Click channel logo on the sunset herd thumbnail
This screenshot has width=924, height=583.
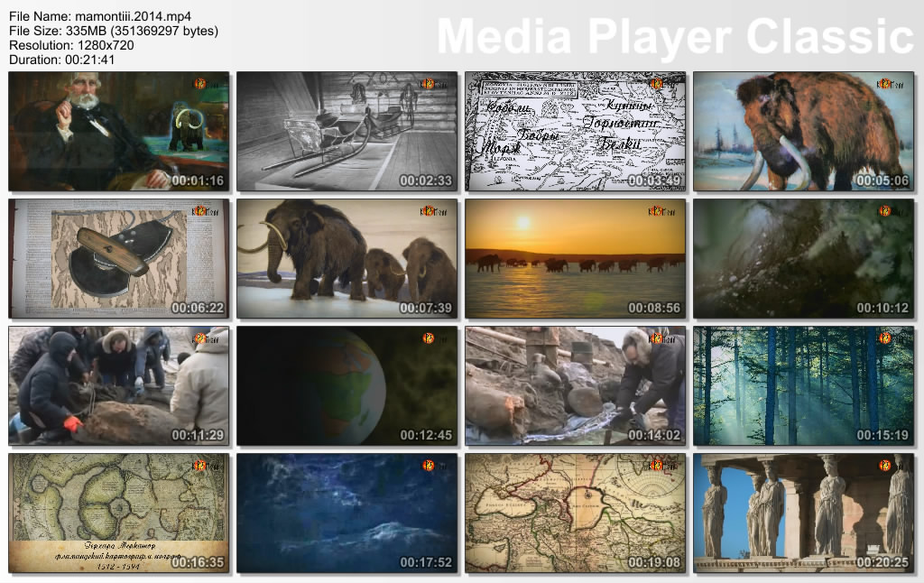(x=656, y=211)
